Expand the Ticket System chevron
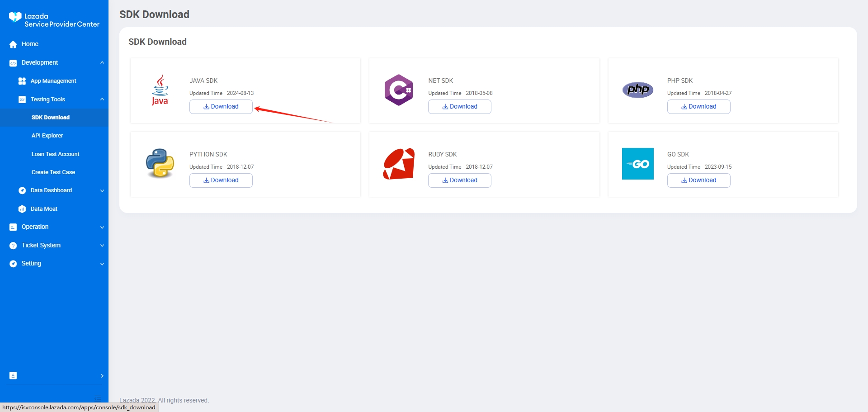This screenshot has width=868, height=412. pos(102,246)
